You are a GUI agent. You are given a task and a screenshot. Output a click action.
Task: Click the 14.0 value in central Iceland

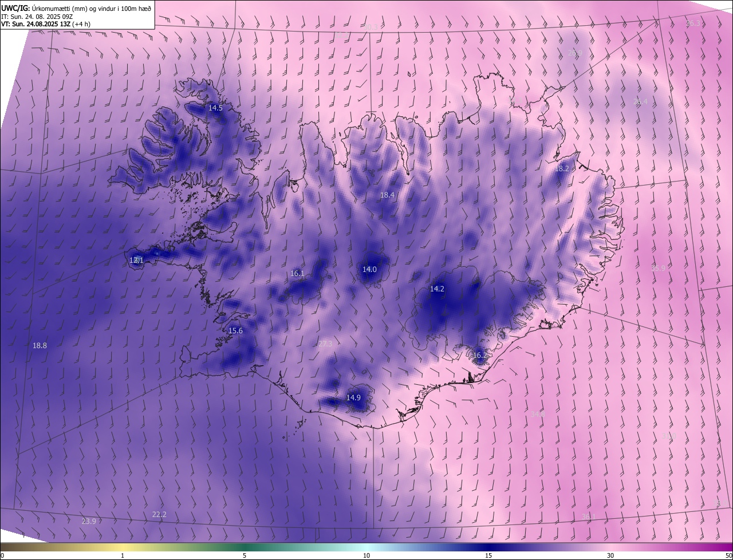click(370, 269)
